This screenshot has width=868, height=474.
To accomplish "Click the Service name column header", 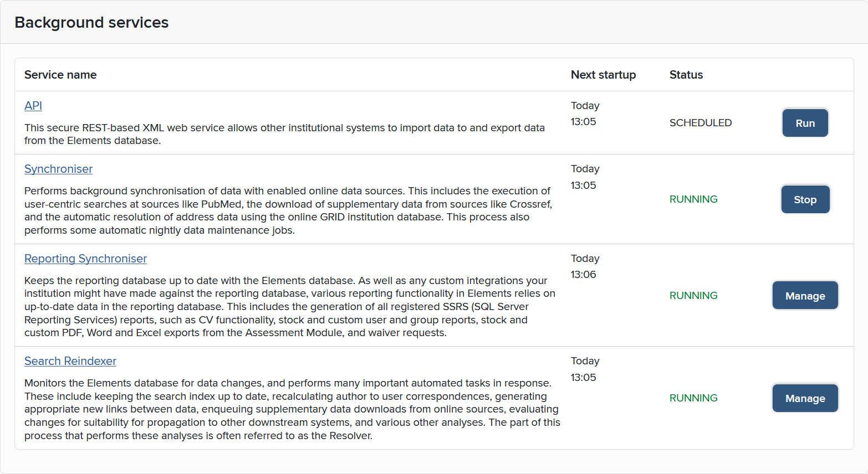I will pos(60,75).
